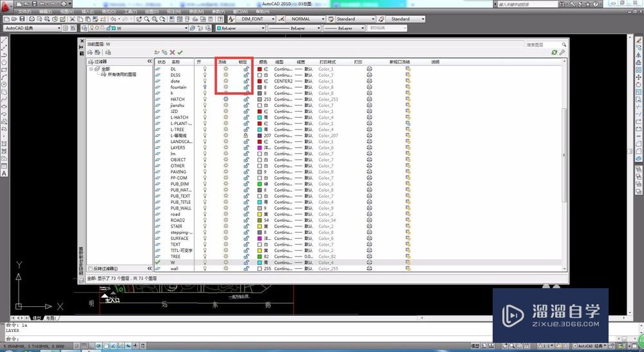The image size is (644, 352).
Task: Click the 打印样式 column header
Action: coord(327,62)
